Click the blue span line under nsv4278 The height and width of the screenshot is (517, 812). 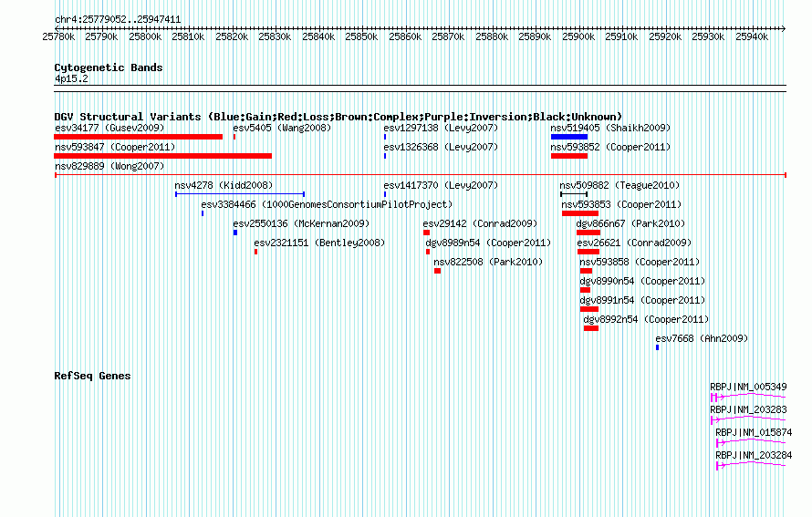pos(240,194)
